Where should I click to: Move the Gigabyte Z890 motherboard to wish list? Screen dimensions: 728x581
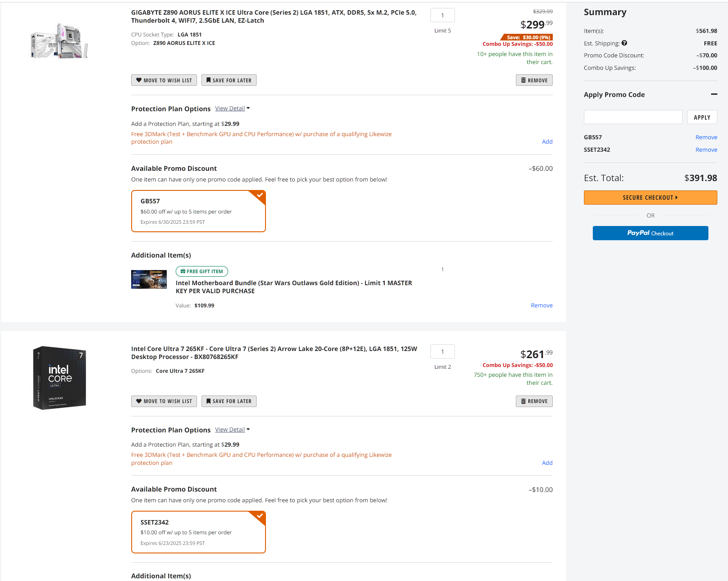click(x=164, y=80)
